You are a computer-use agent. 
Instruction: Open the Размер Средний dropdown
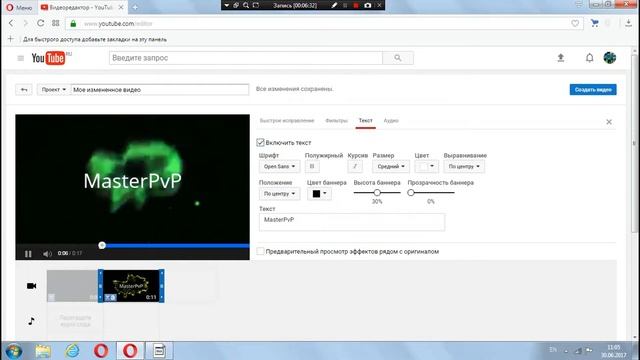tap(391, 167)
